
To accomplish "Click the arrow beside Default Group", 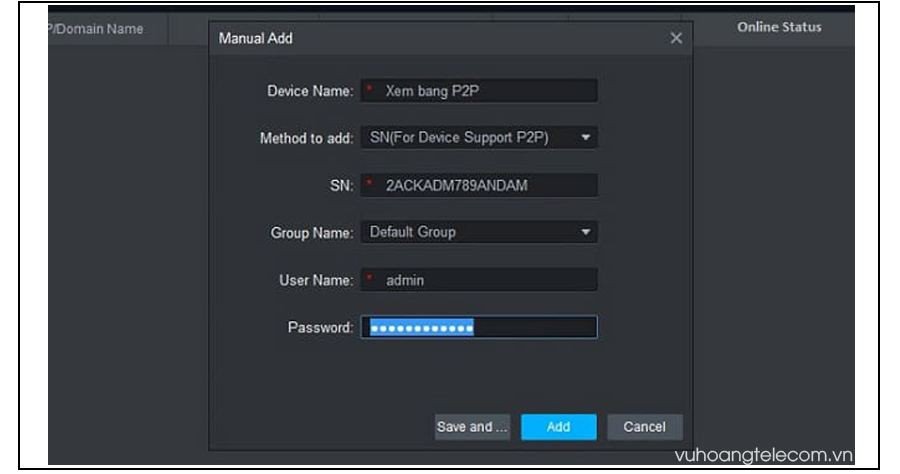I will (x=586, y=232).
